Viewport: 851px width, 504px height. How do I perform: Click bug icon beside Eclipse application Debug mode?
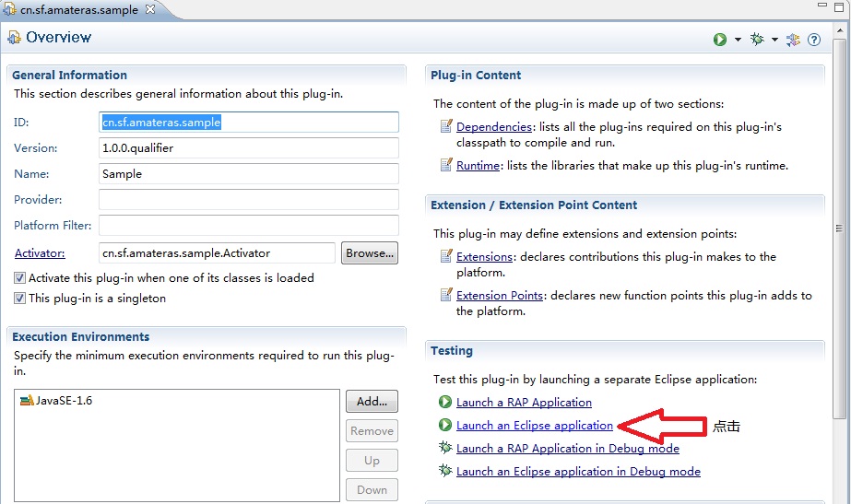pos(445,470)
